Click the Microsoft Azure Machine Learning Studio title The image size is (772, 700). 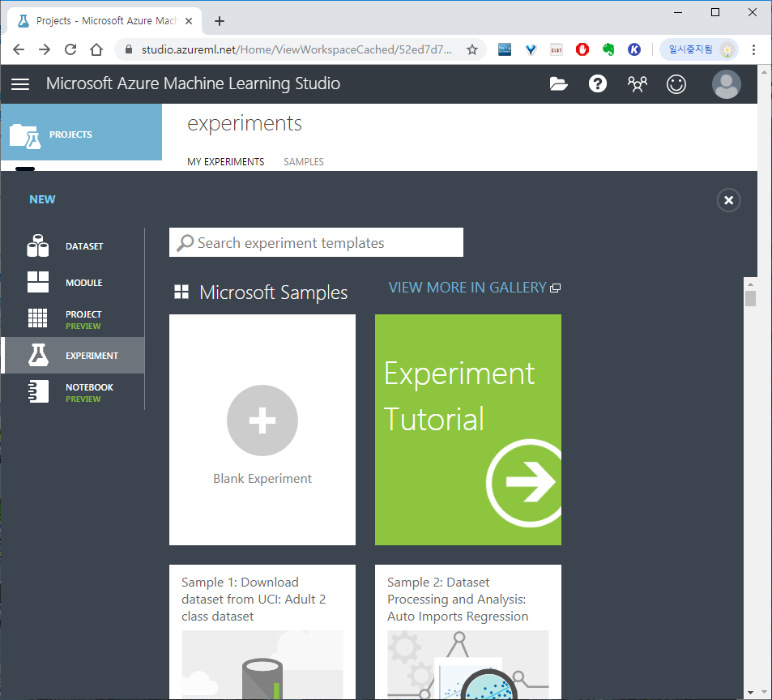click(193, 83)
